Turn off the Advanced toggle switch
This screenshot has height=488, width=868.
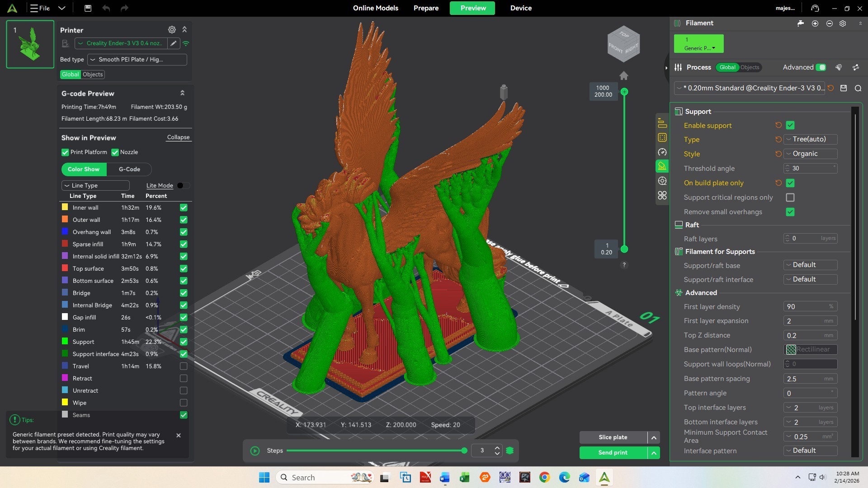click(x=821, y=67)
